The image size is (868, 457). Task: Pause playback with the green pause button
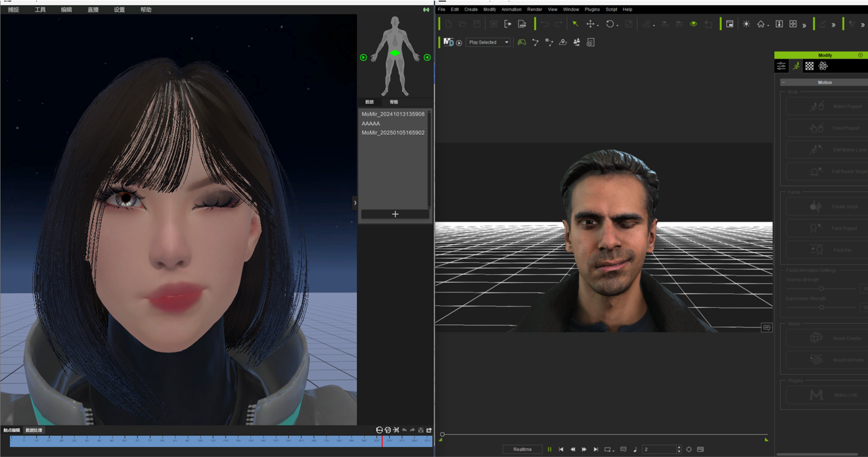pyautogui.click(x=549, y=450)
